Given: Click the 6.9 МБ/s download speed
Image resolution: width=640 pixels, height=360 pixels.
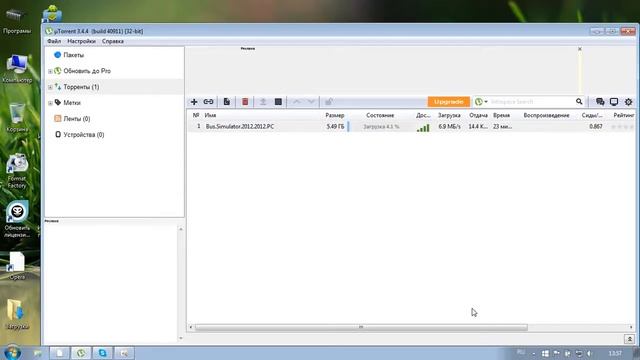Looking at the screenshot, I should click(449, 127).
